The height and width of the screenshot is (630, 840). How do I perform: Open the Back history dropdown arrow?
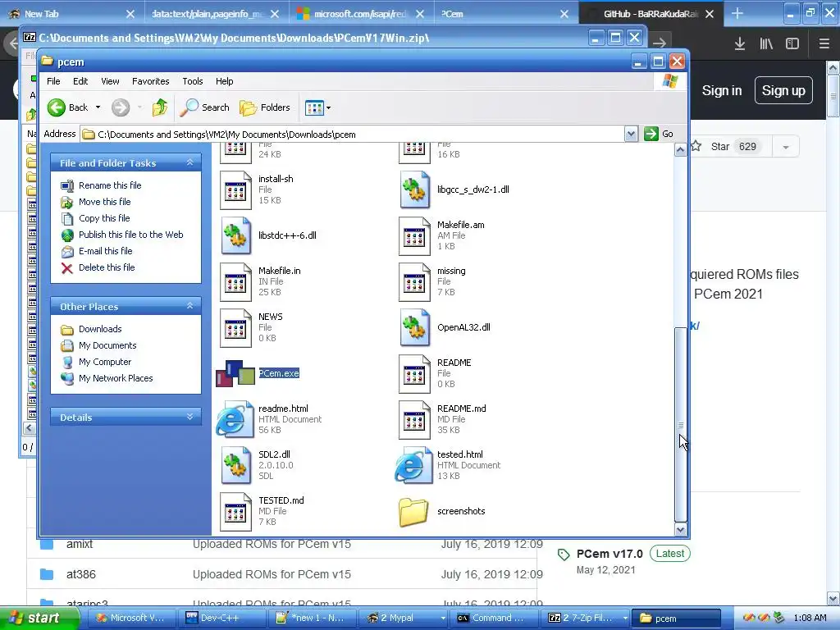click(98, 107)
